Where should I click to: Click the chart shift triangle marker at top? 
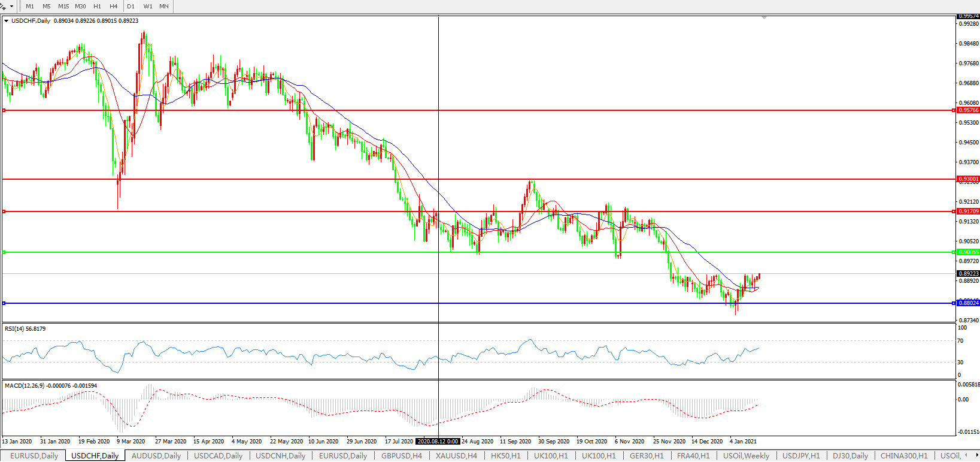[x=764, y=18]
